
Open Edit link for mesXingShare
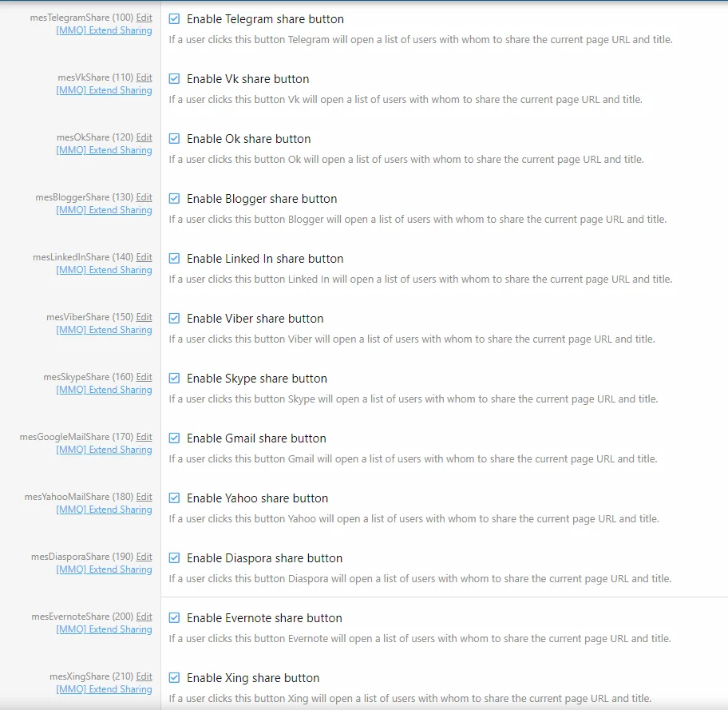click(144, 676)
